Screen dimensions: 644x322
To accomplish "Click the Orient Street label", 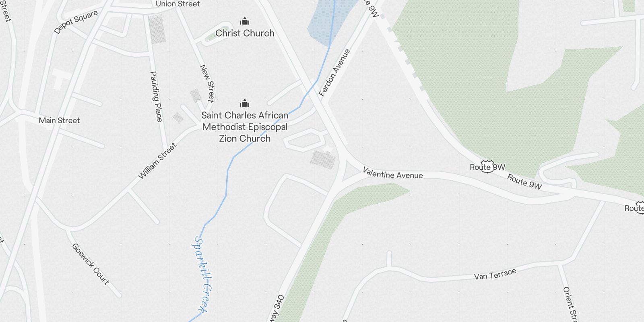I will (x=570, y=304).
